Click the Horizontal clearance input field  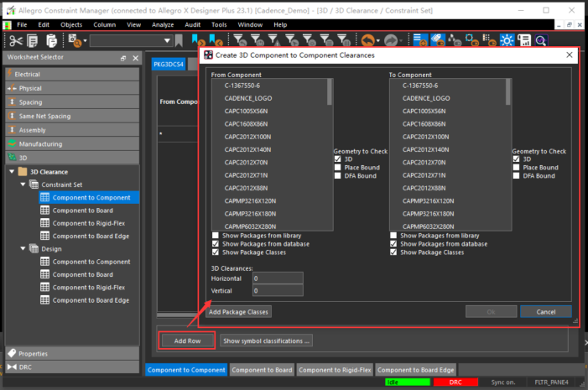click(278, 278)
